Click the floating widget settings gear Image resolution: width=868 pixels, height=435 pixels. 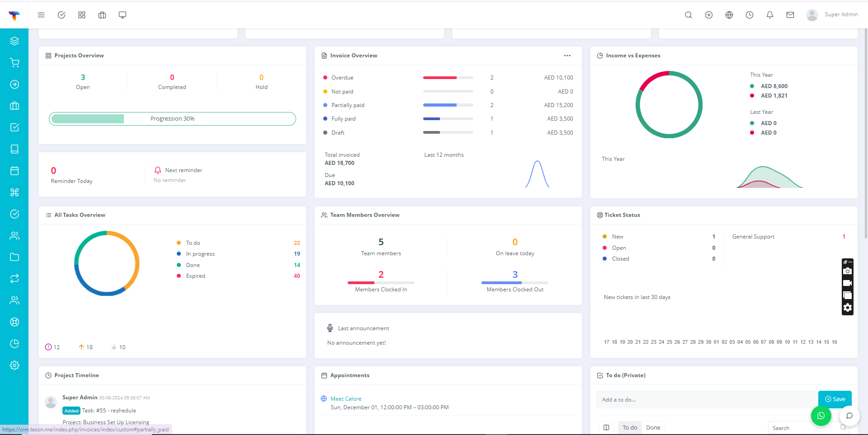point(848,308)
